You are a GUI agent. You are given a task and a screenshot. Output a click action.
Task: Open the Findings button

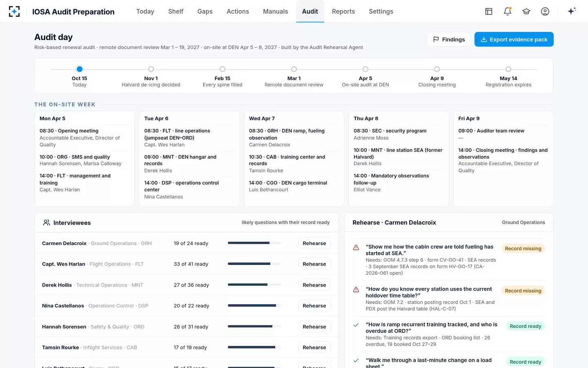[449, 39]
